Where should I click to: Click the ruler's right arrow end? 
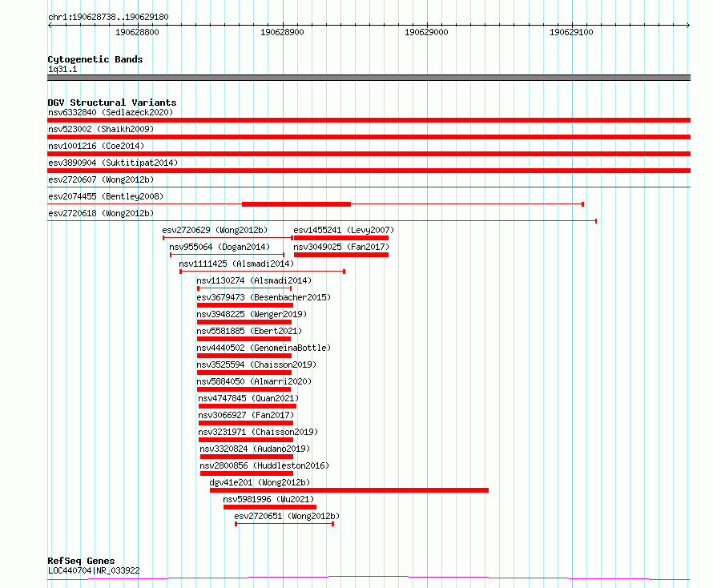coord(688,25)
